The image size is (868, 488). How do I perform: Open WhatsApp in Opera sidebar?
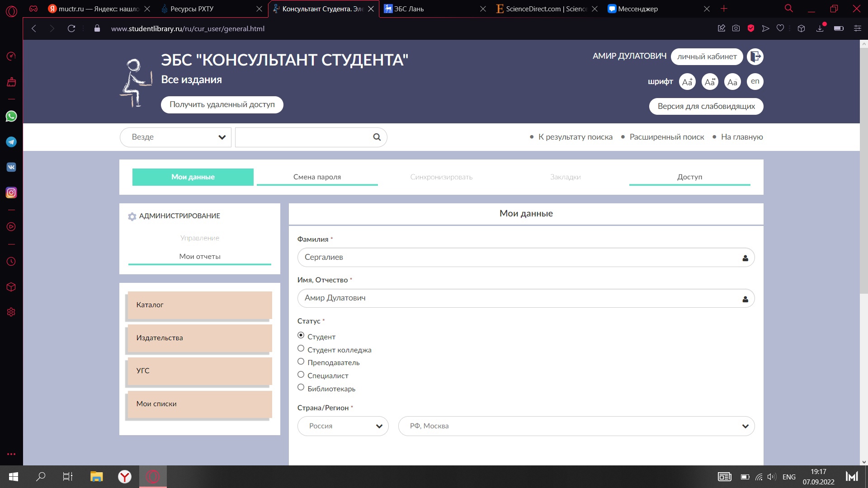click(x=11, y=116)
